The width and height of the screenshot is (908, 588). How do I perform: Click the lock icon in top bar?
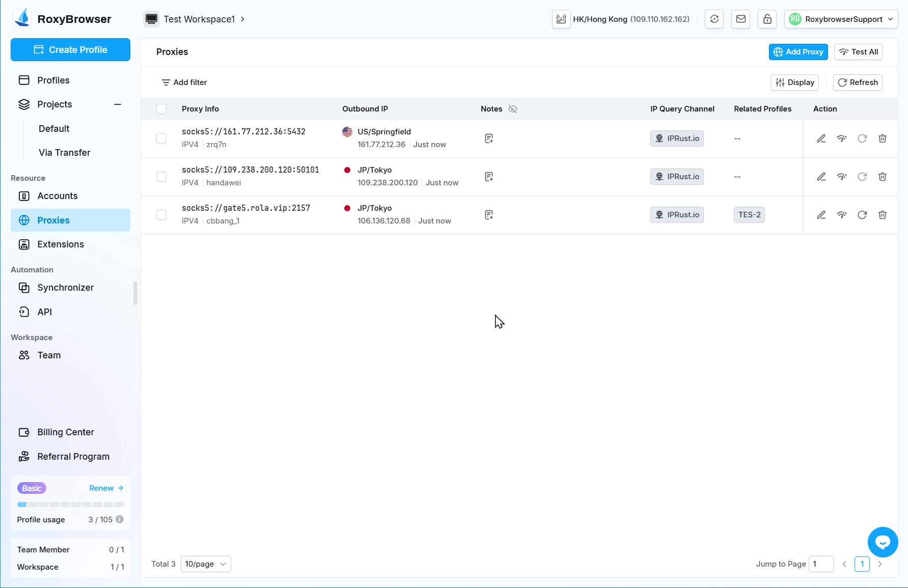tap(767, 19)
